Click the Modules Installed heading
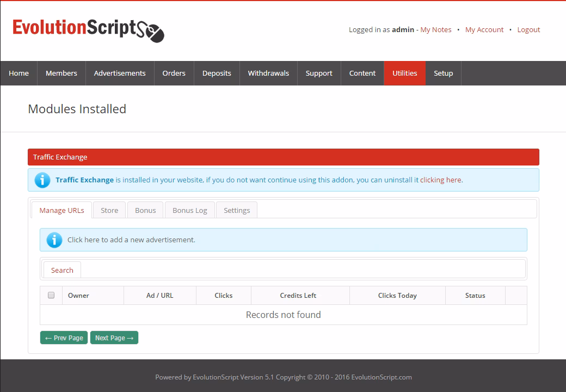 [77, 109]
